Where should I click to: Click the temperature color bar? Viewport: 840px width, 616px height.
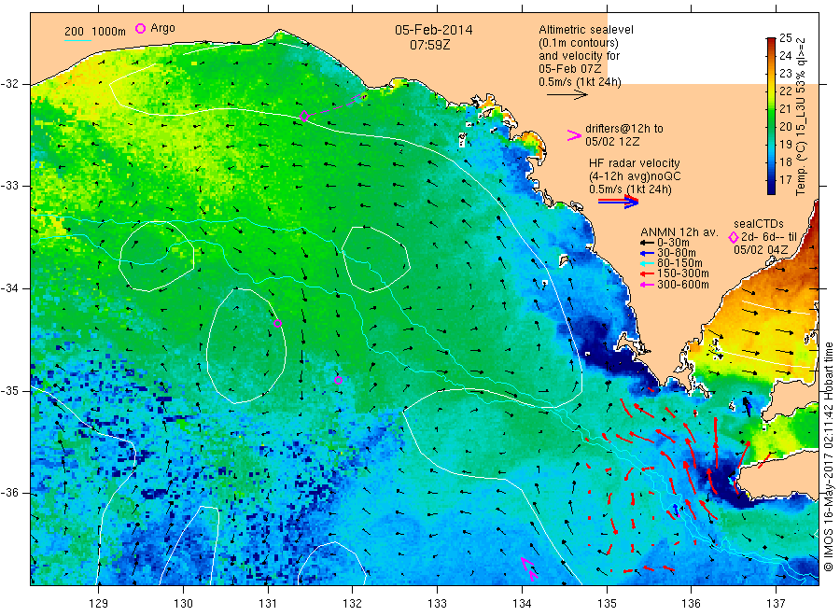click(771, 116)
